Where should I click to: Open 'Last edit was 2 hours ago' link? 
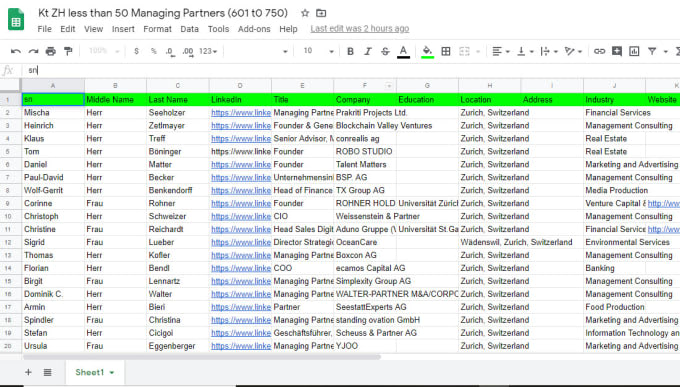point(360,29)
